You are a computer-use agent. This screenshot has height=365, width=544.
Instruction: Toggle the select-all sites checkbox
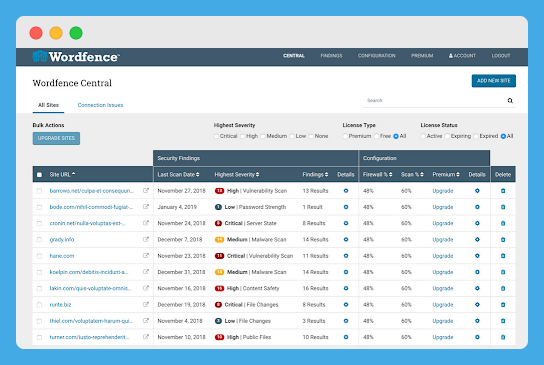coord(40,175)
